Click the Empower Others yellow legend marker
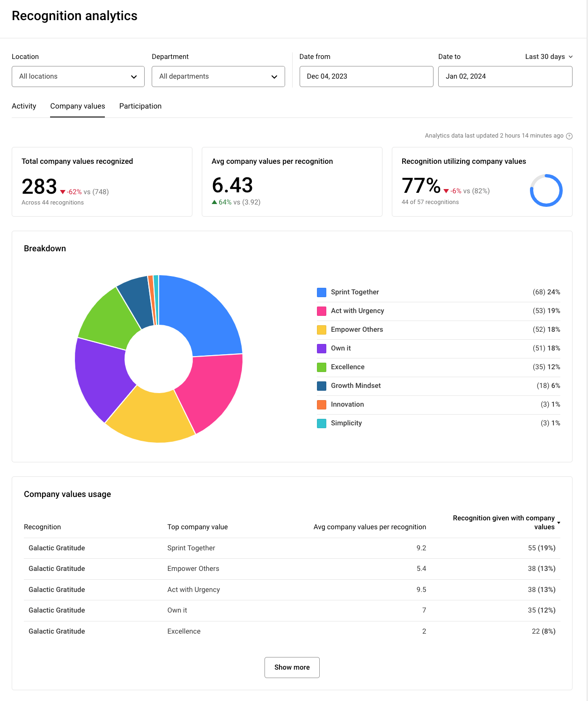The width and height of the screenshot is (588, 701). [322, 330]
